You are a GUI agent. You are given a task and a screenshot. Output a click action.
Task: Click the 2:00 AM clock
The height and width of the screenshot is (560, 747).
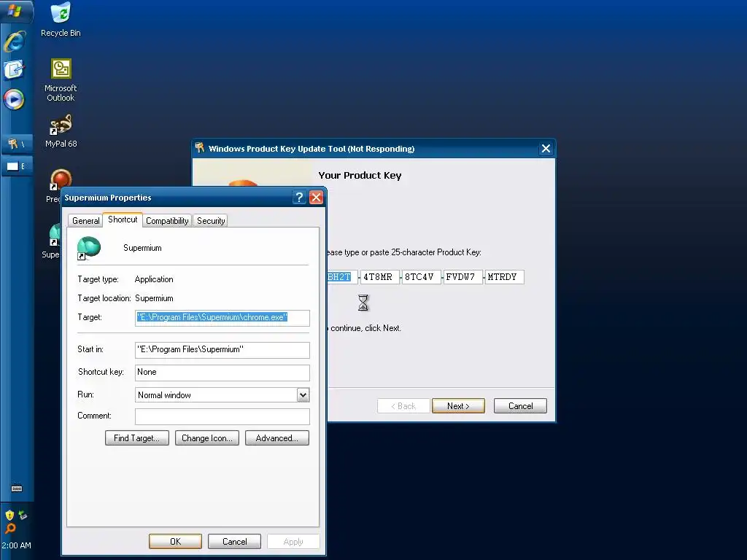tap(16, 545)
